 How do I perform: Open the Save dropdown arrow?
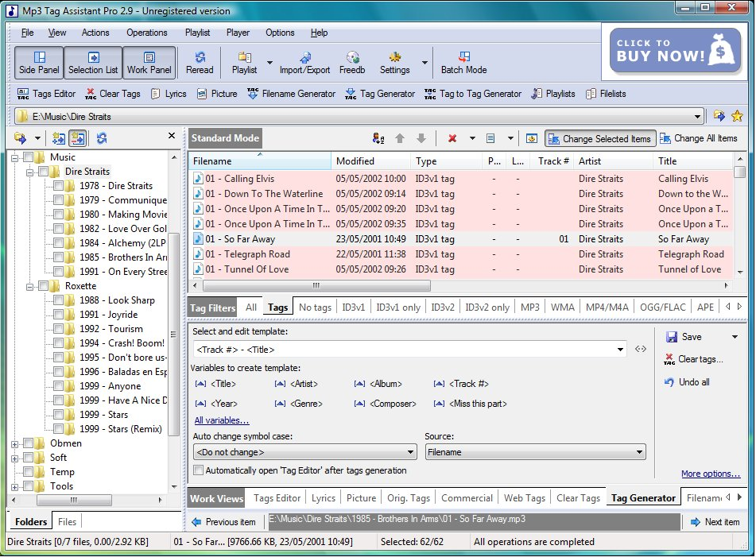coord(735,337)
